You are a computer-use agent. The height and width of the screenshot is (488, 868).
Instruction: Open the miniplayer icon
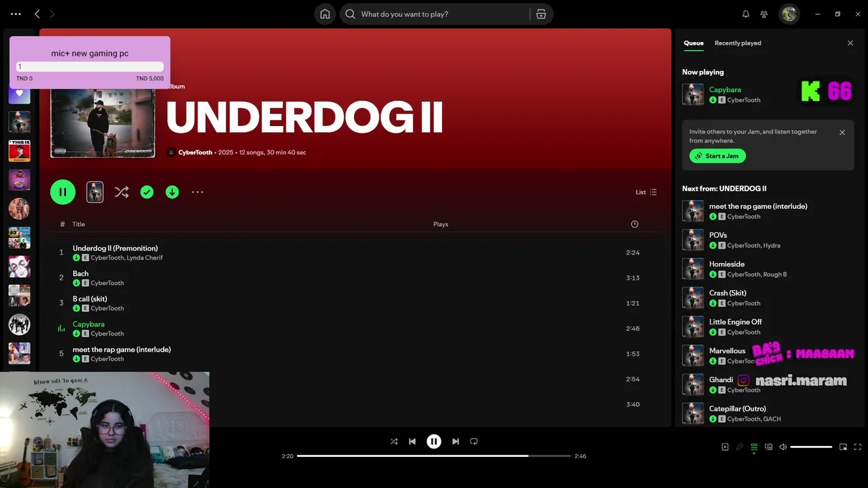pos(843,447)
